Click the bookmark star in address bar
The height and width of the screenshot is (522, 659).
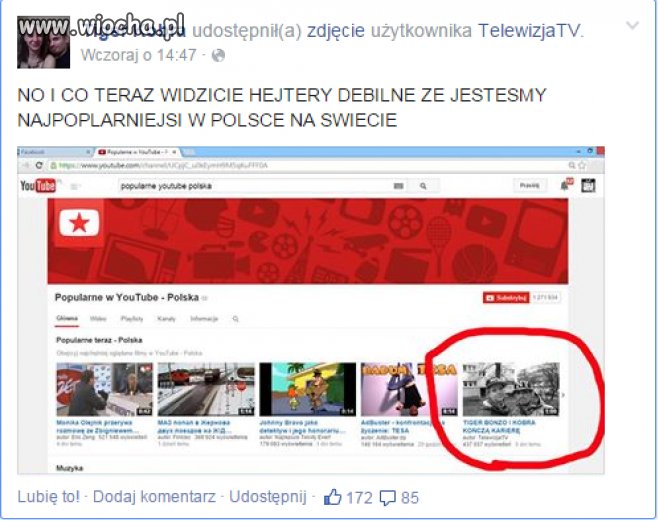582,166
